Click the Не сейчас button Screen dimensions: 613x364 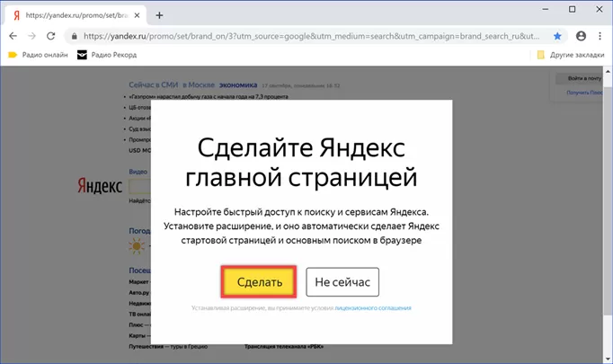click(x=342, y=282)
